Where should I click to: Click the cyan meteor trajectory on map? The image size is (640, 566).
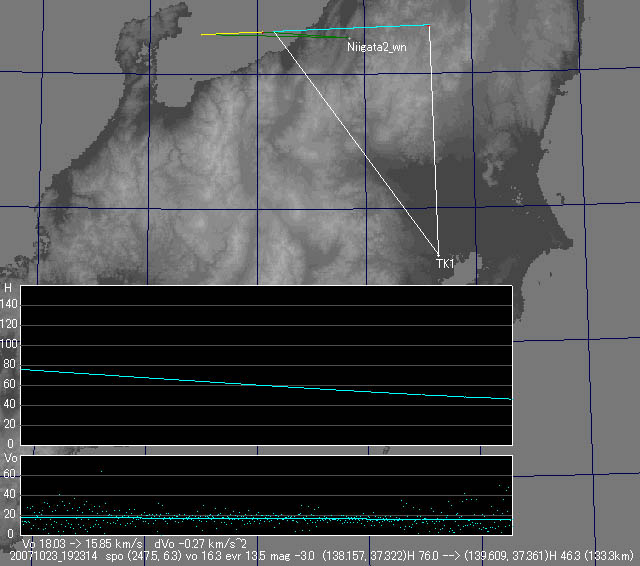tap(351, 28)
